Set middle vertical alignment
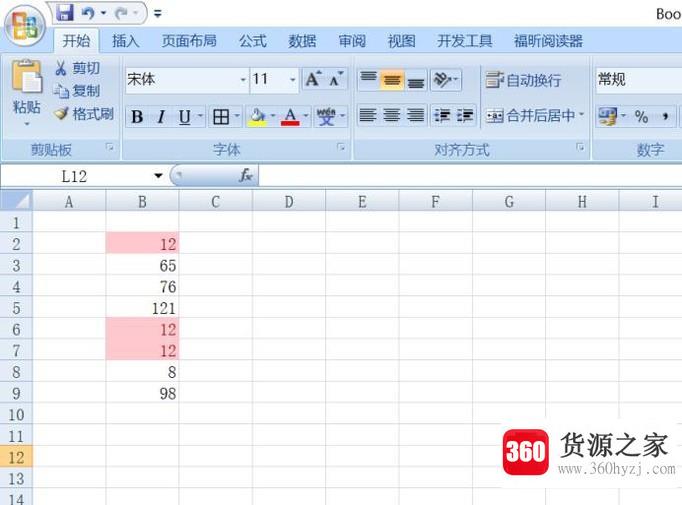The width and height of the screenshot is (682, 505). pyautogui.click(x=392, y=80)
